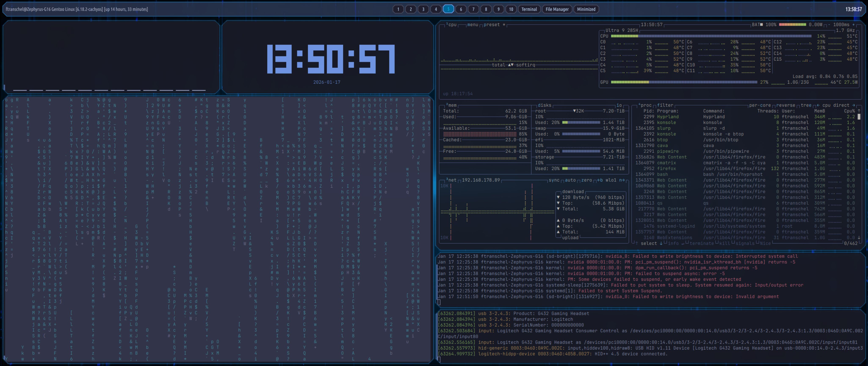The width and height of the screenshot is (868, 366).
Task: Enable auto scaling in the net panel
Action: (x=570, y=180)
